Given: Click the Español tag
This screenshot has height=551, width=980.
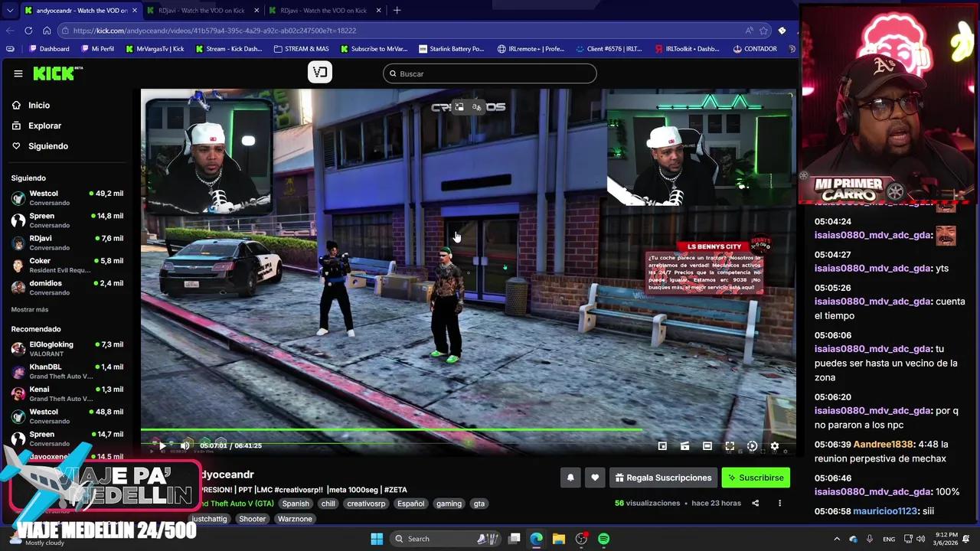Looking at the screenshot, I should (x=410, y=504).
